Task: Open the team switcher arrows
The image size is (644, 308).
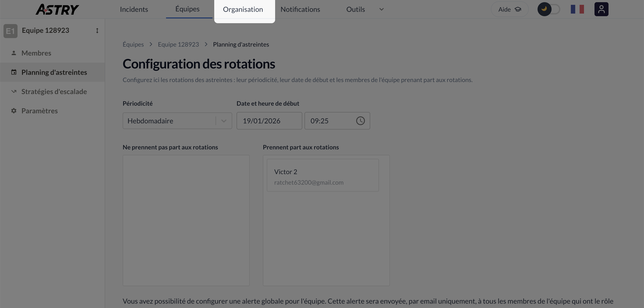Action: 97,30
